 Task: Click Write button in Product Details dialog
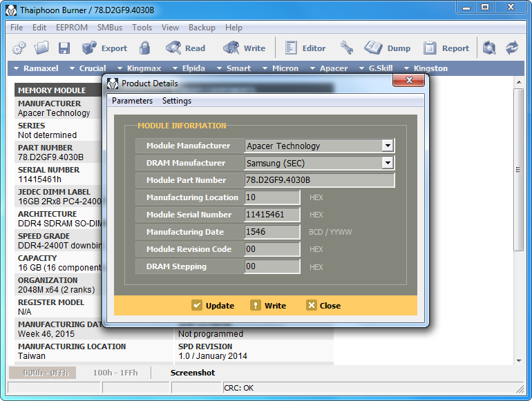click(268, 306)
